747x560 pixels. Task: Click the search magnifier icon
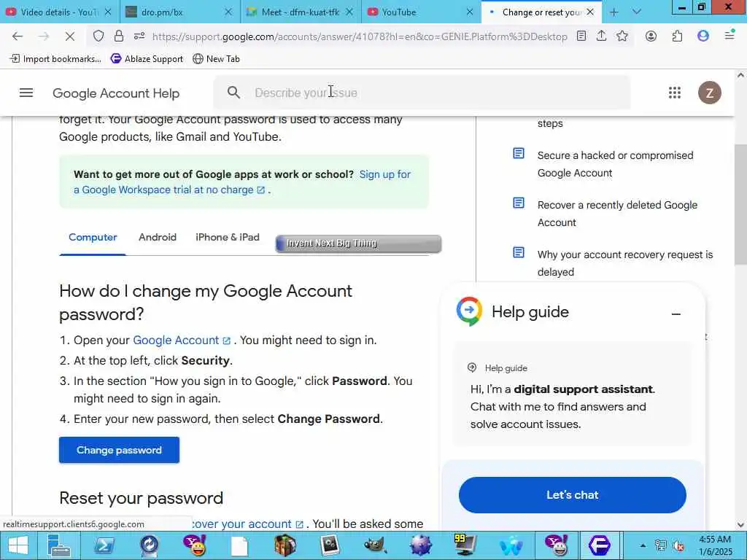click(x=233, y=93)
